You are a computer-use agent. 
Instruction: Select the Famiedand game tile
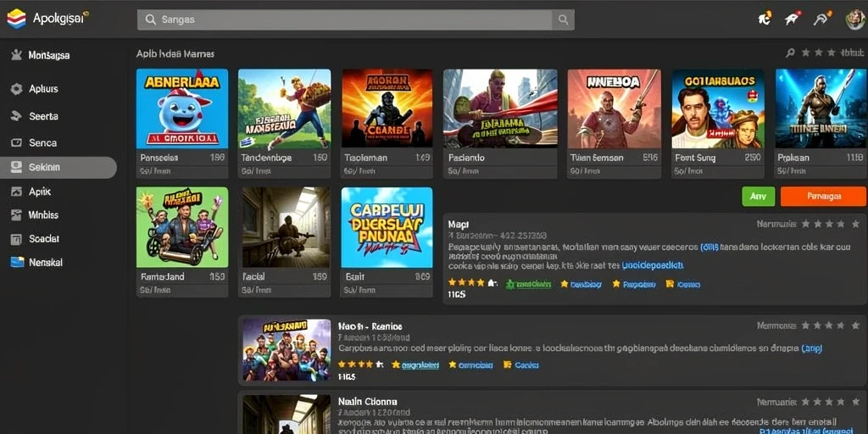182,242
